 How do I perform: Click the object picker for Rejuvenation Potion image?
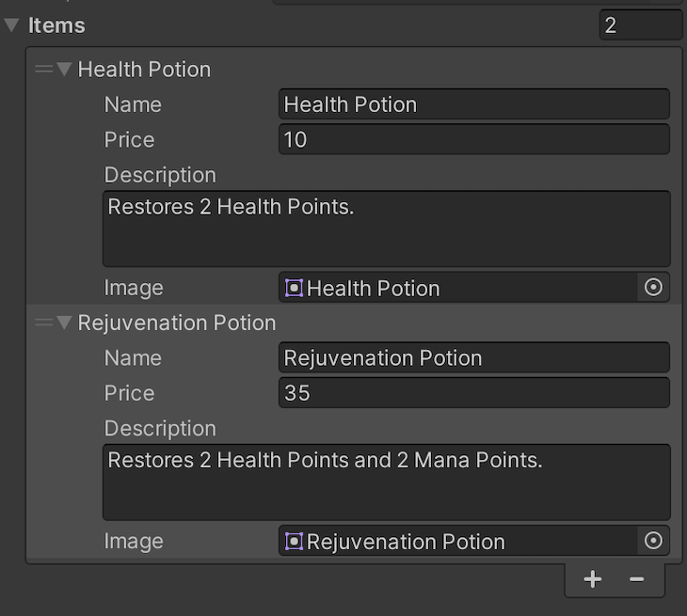(x=653, y=541)
